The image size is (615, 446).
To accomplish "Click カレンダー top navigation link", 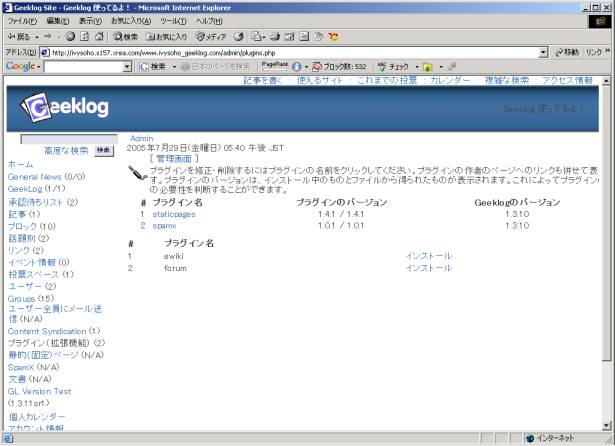I will coord(450,80).
